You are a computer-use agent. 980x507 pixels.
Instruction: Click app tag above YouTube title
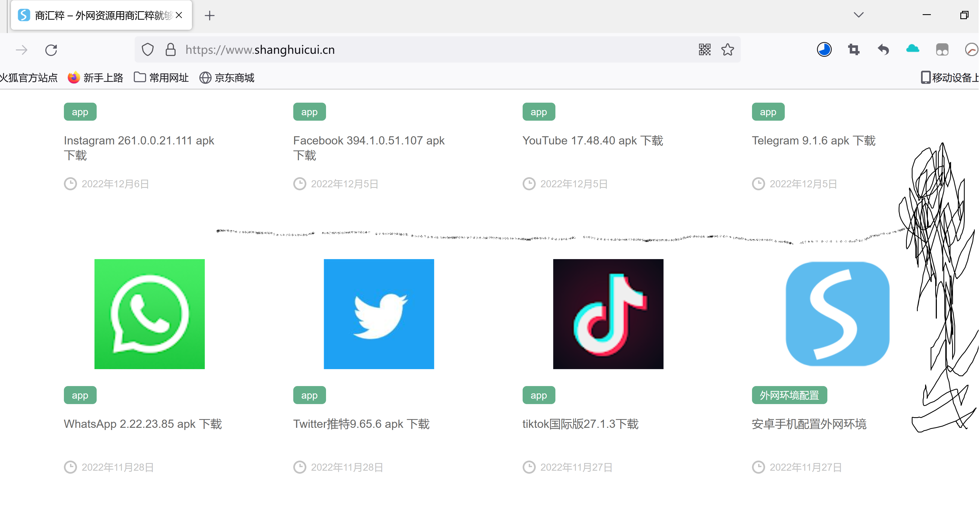click(539, 112)
